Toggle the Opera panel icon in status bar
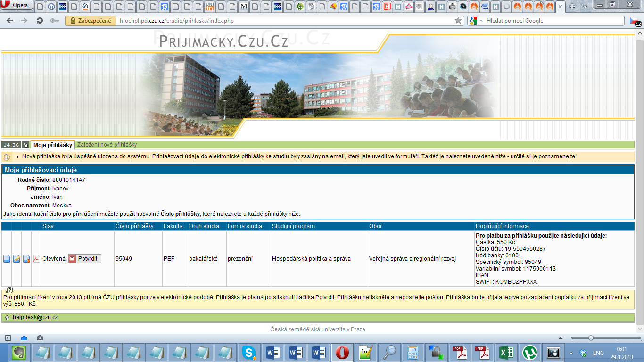The image size is (644, 362). [7, 337]
